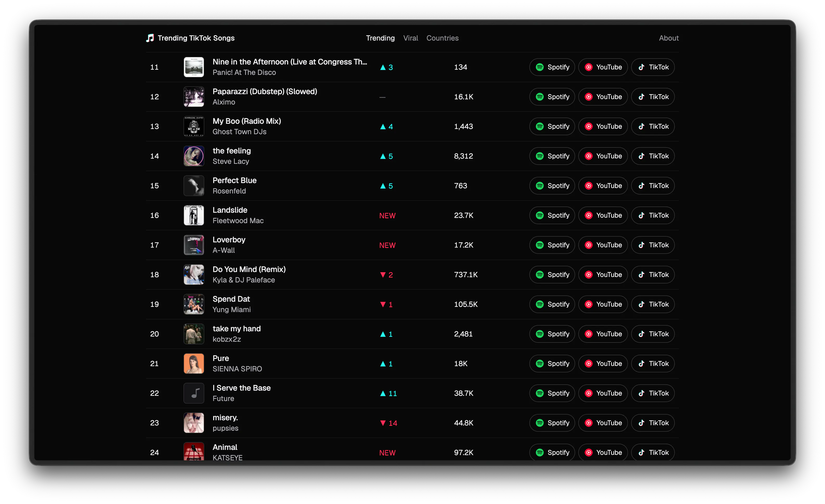825x504 pixels.
Task: Click TikTok icon in Nine in the Afternoon row
Action: coord(641,67)
